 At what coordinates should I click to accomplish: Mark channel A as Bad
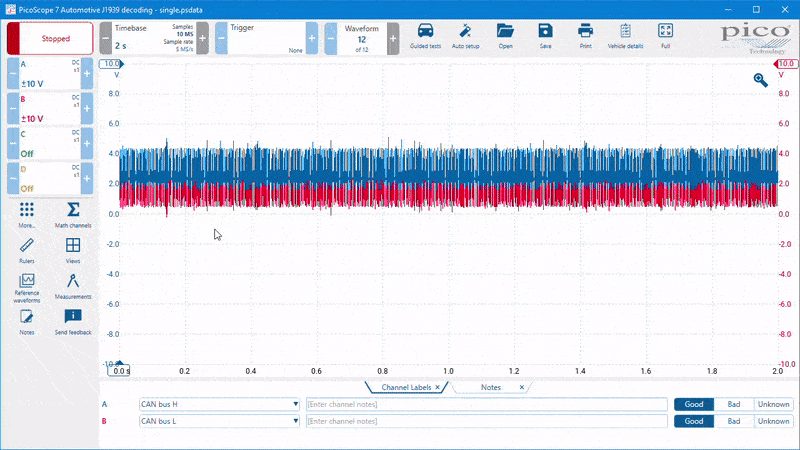734,404
